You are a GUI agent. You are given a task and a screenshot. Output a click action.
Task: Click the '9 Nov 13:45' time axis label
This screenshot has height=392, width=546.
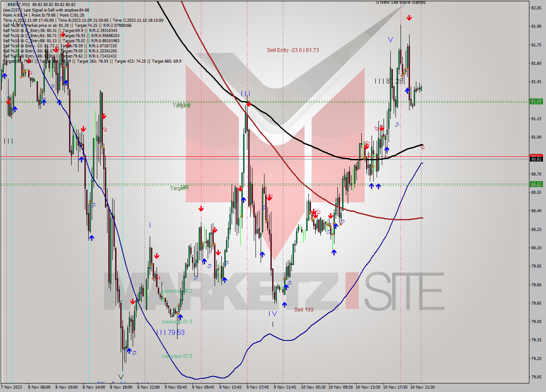(230, 387)
